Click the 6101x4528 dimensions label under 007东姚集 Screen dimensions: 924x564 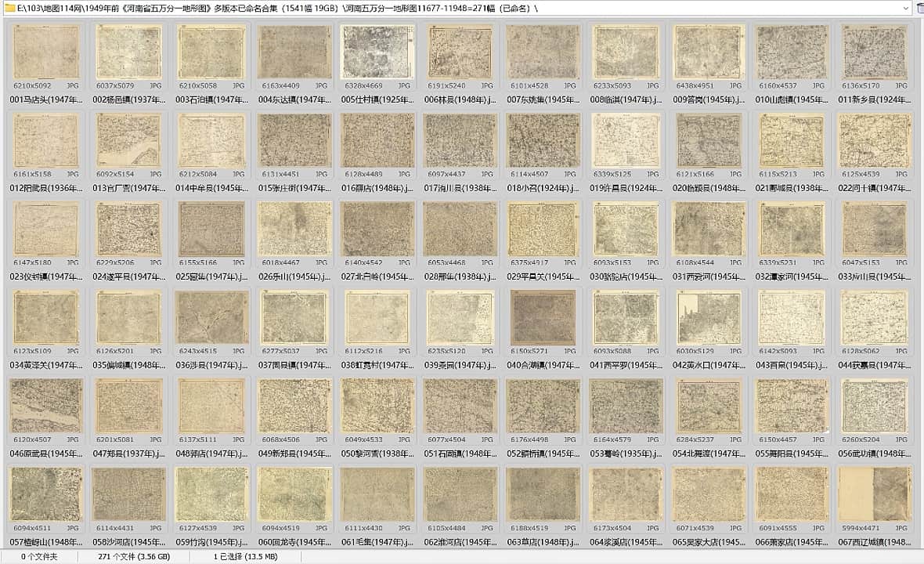click(x=529, y=86)
